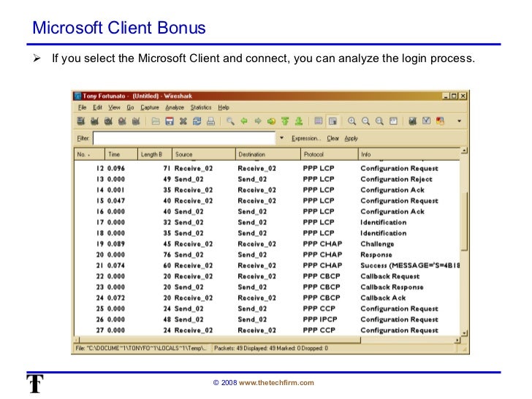
Task: Edit capture filters toolbar icon
Action: pyautogui.click(x=413, y=121)
